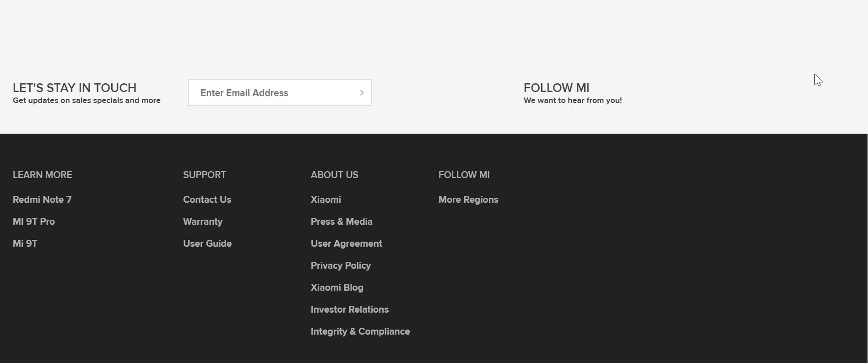The width and height of the screenshot is (868, 363).
Task: Open the Privacy Policy link
Action: tap(341, 265)
